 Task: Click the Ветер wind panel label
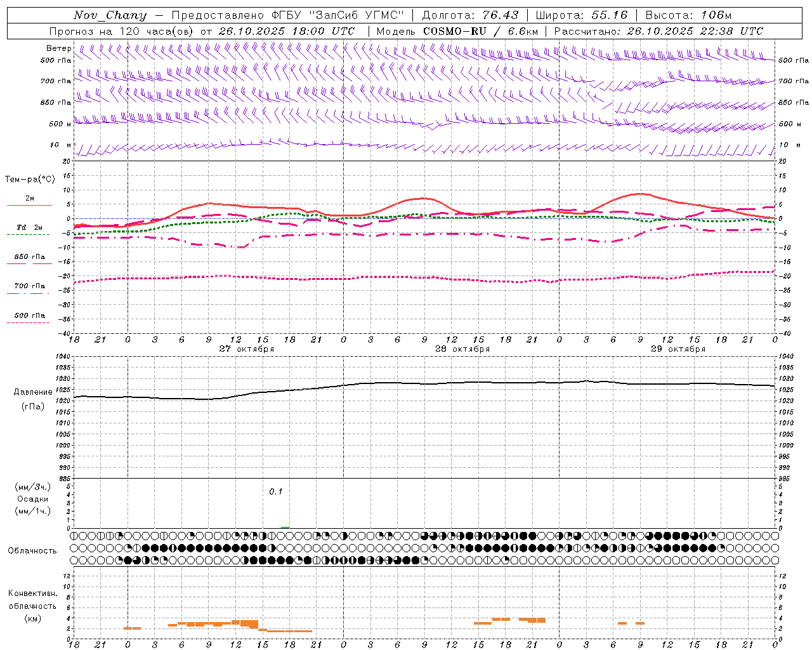point(59,48)
